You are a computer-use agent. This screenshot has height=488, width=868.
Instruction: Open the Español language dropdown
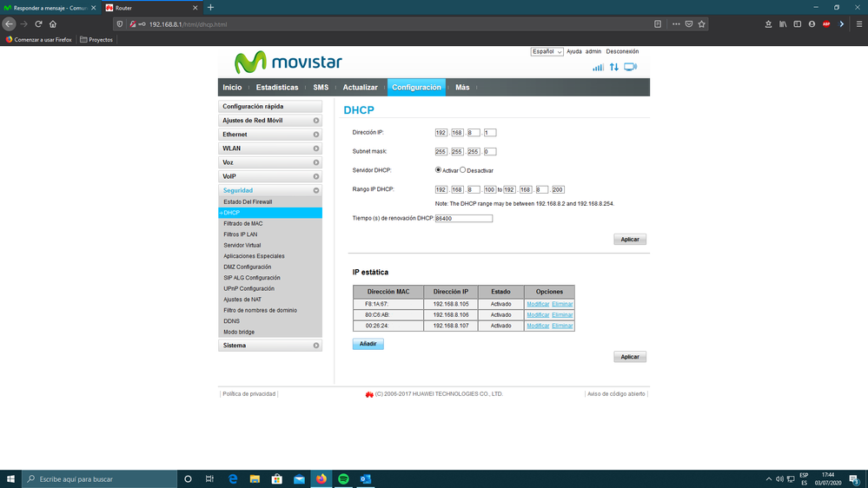click(547, 51)
